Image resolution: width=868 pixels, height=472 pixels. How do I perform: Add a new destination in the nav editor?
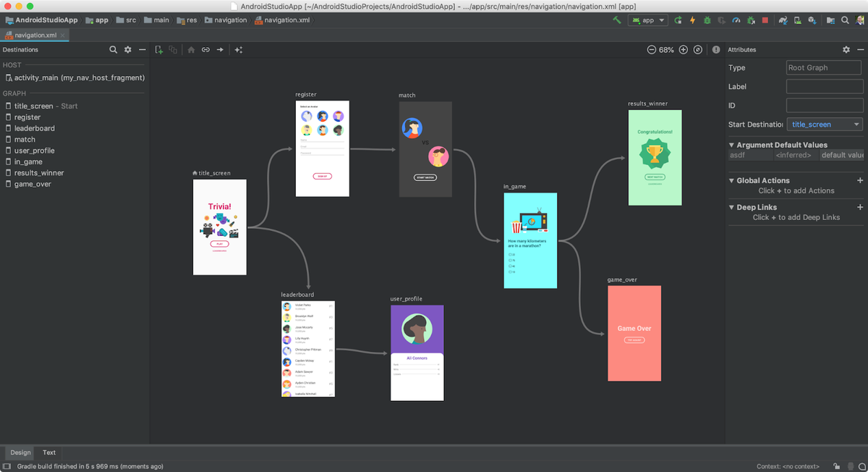(x=158, y=49)
